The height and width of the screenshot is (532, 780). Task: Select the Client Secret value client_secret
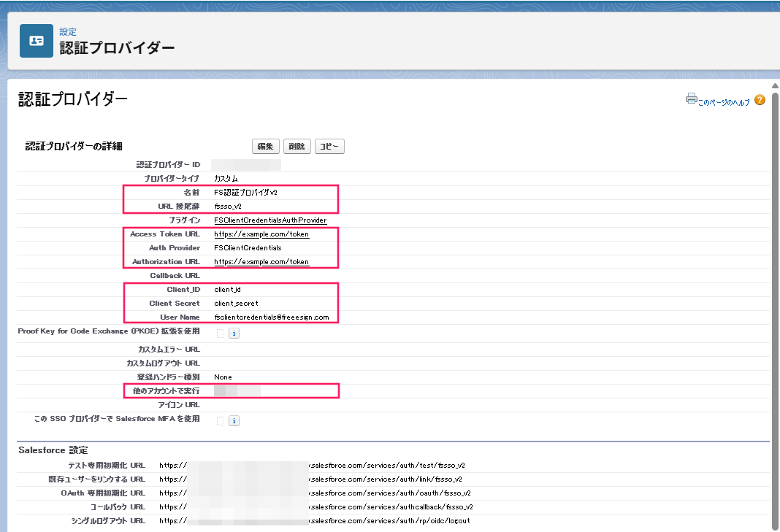pyautogui.click(x=237, y=304)
